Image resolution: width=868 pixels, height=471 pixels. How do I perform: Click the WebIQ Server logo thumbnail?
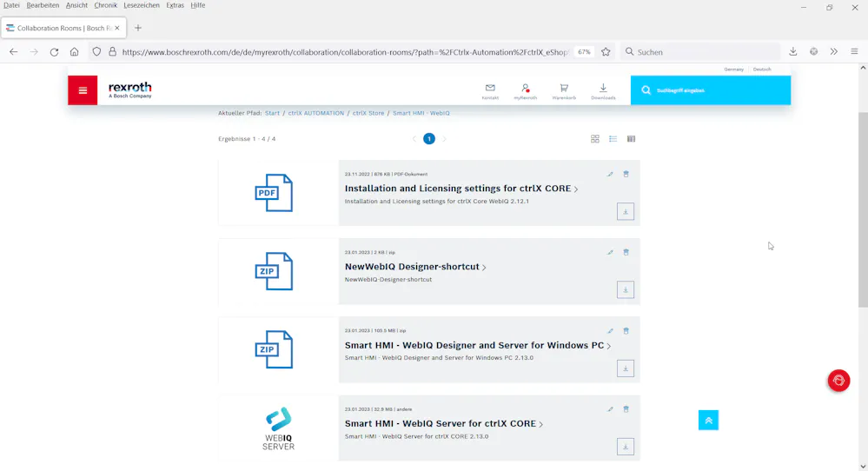point(278,428)
